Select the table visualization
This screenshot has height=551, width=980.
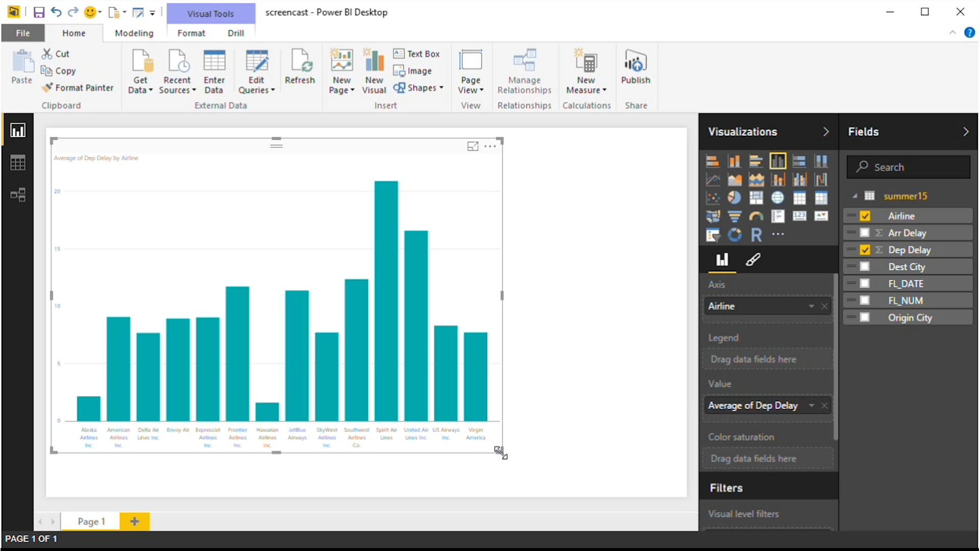(799, 198)
